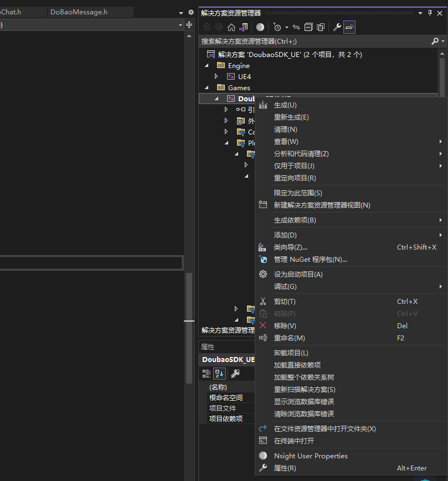Click the editor scroll-up arrow

[189, 36]
